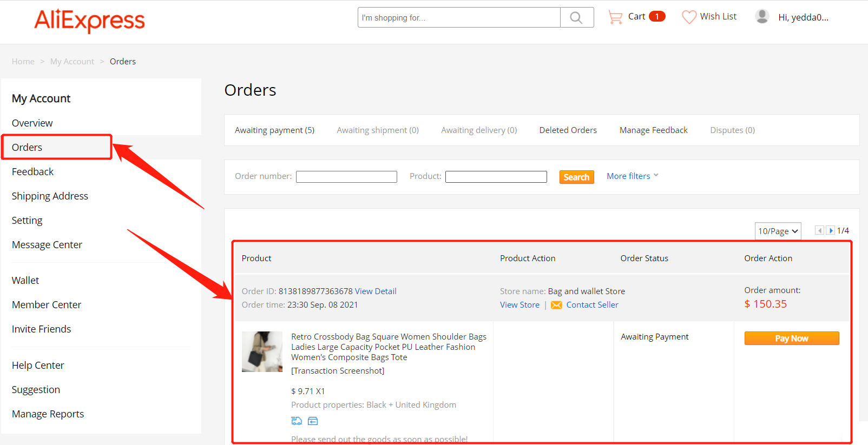The width and height of the screenshot is (868, 445).
Task: Click the Order Status column header
Action: click(645, 258)
